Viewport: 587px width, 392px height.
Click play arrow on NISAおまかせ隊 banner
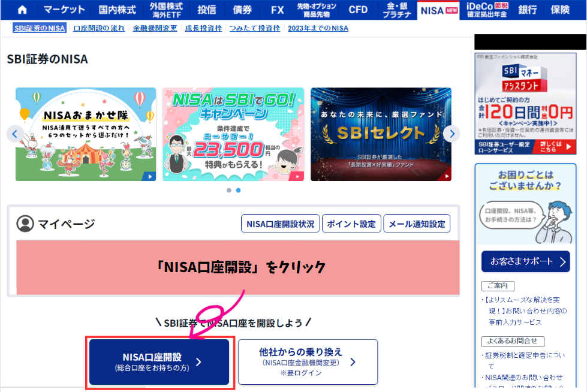(148, 176)
